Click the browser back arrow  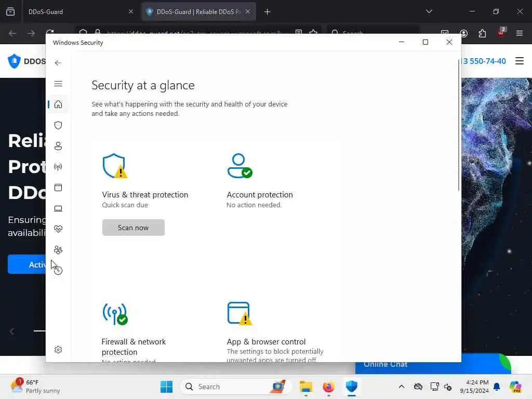point(12,33)
